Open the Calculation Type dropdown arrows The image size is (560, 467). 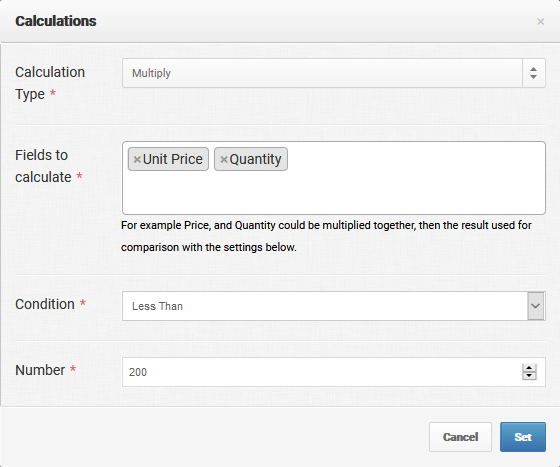point(534,73)
